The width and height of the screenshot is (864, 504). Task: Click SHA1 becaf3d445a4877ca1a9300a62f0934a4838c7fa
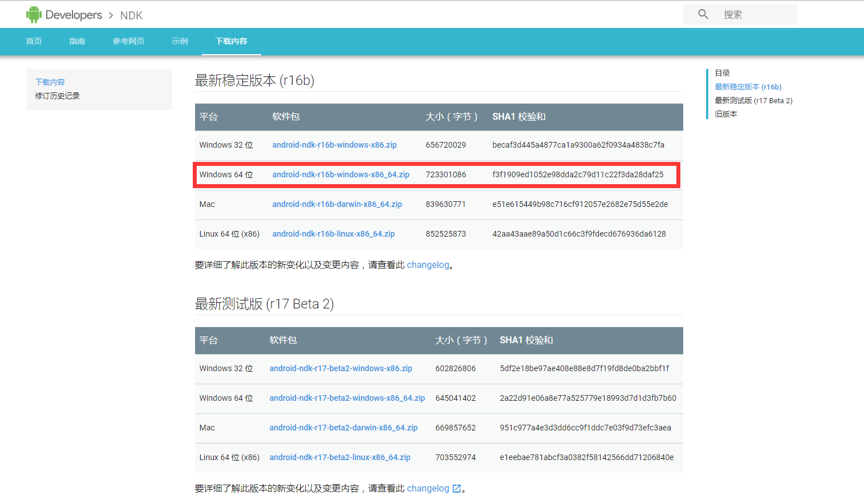point(578,145)
